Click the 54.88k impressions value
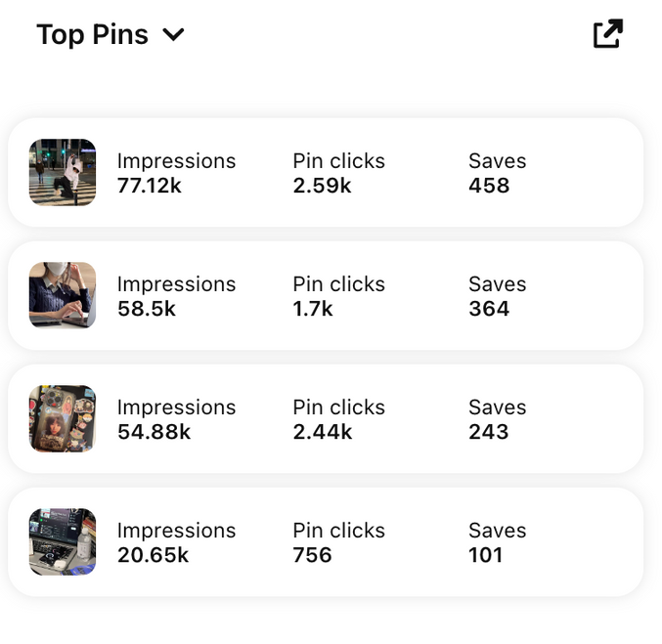Viewport: 662px width, 644px height. click(154, 432)
